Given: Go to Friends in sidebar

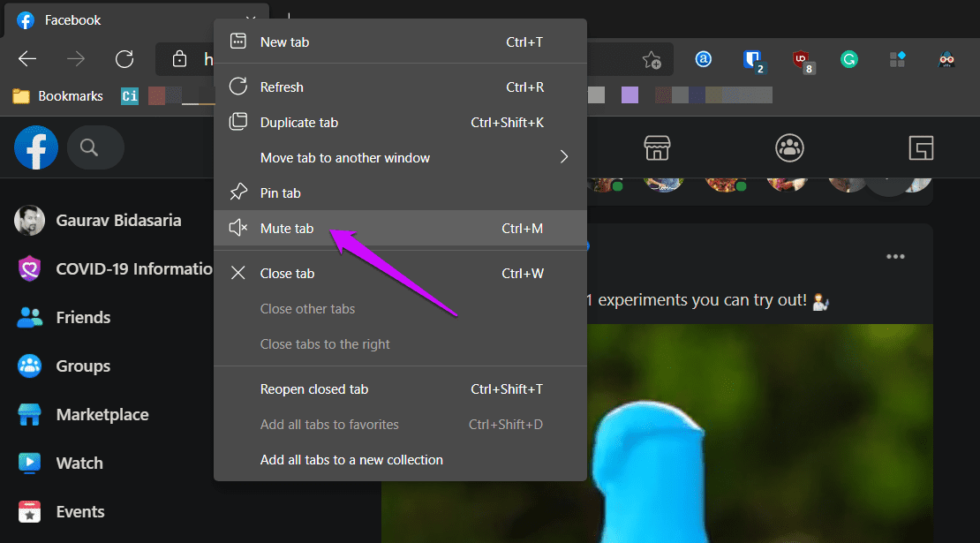Looking at the screenshot, I should pos(64,318).
